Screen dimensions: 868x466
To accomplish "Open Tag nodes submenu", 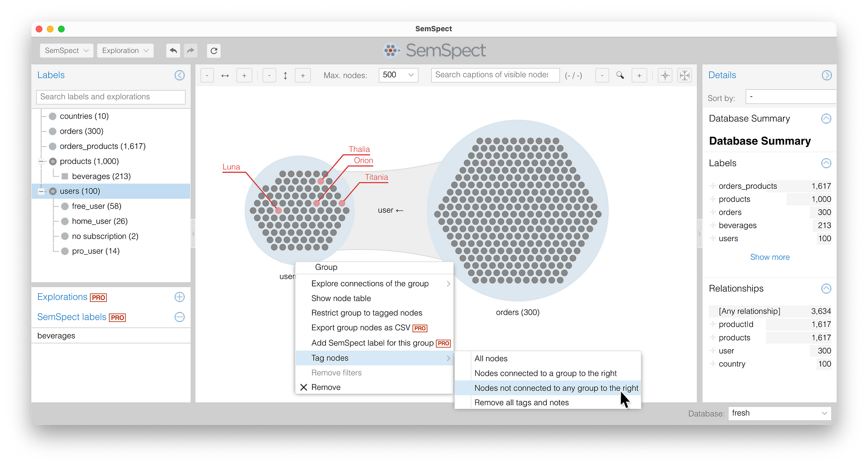I will pyautogui.click(x=375, y=358).
